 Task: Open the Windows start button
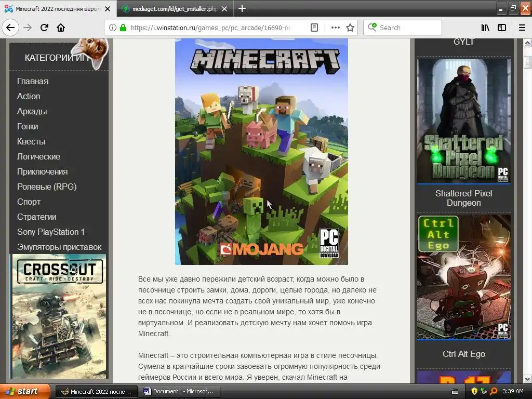coord(25,392)
